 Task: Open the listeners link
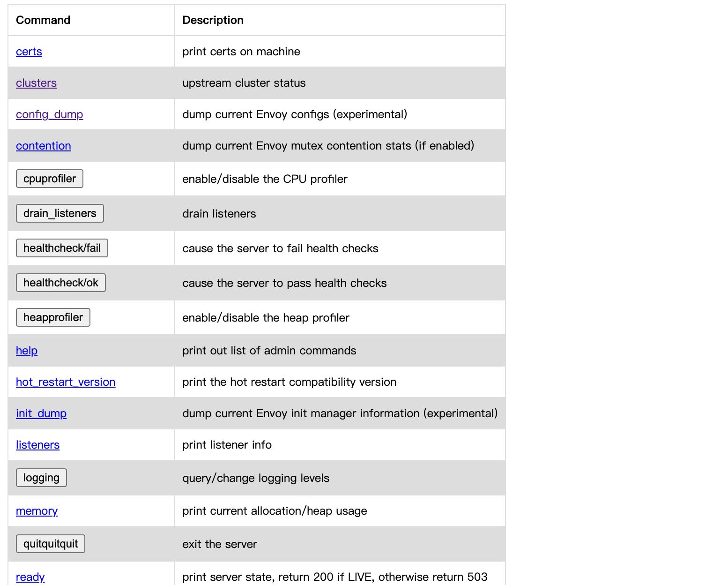point(38,445)
